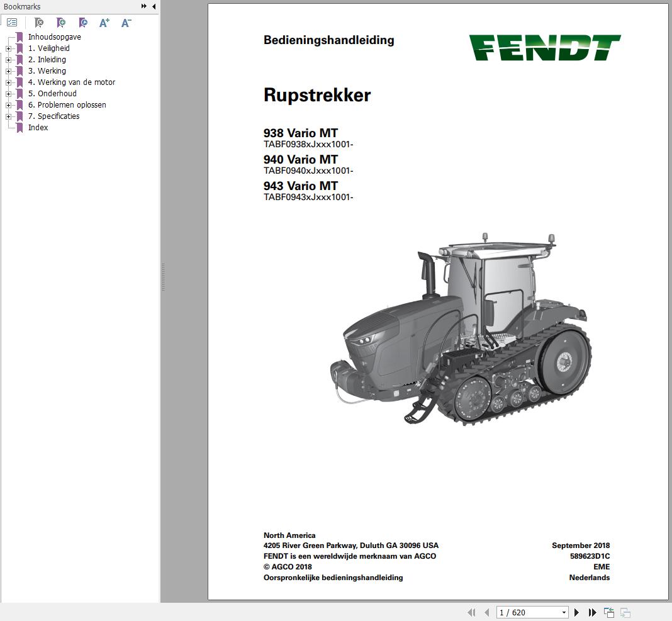Image resolution: width=672 pixels, height=621 pixels.
Task: Click the Oorspronkelijke bedieningshandleiding line
Action: tap(333, 578)
